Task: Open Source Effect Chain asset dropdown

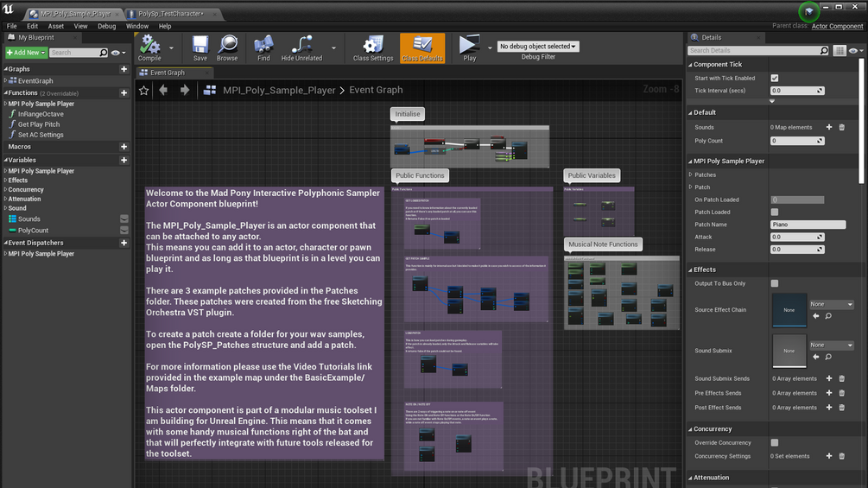Action: point(832,304)
